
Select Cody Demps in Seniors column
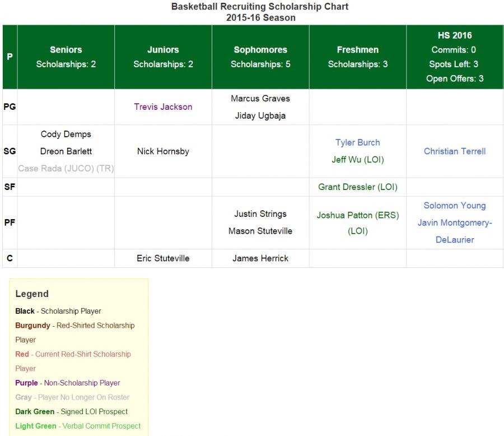[66, 134]
